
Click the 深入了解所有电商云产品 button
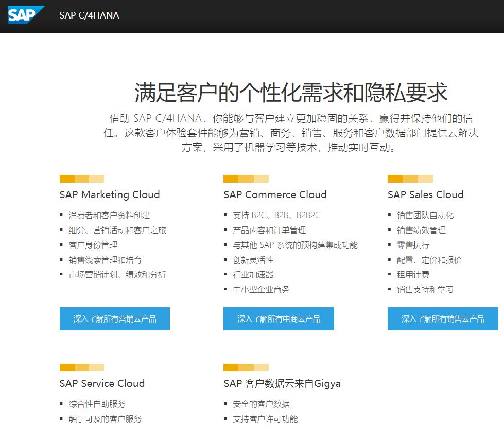pos(279,318)
